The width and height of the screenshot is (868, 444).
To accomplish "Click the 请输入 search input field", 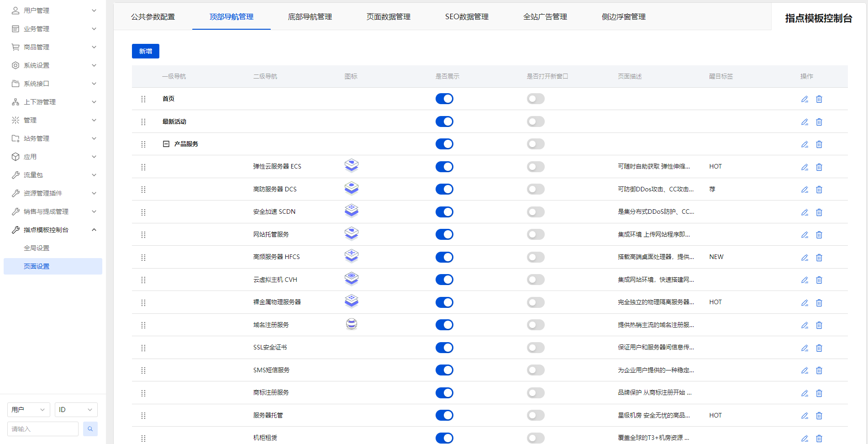I will (43, 429).
